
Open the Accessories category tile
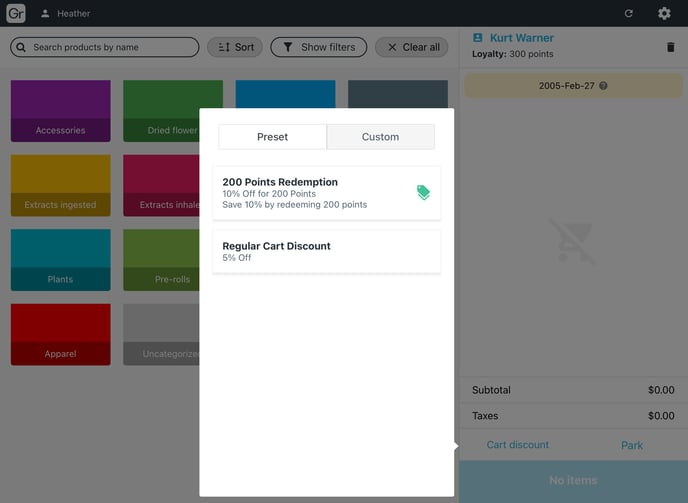point(60,111)
